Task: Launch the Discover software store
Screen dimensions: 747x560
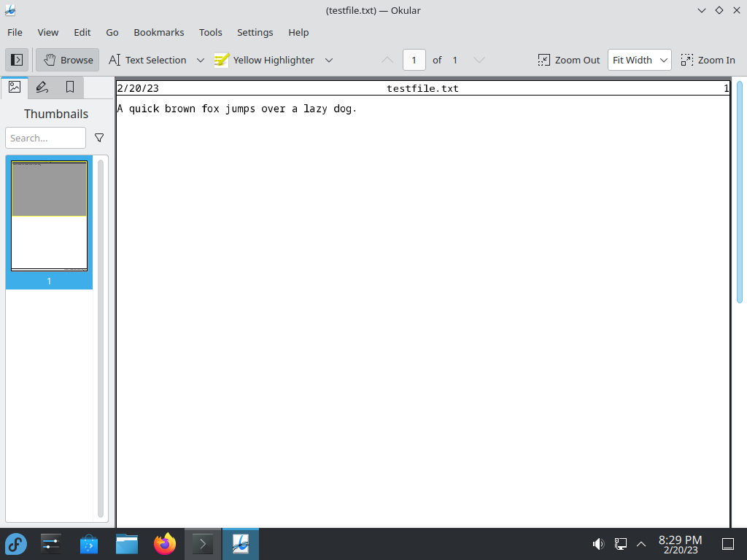Action: (x=88, y=544)
